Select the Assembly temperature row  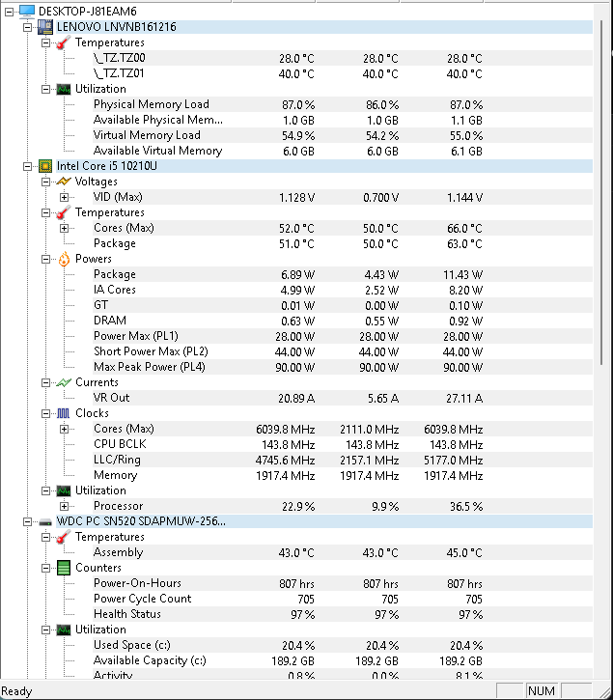[342, 552]
